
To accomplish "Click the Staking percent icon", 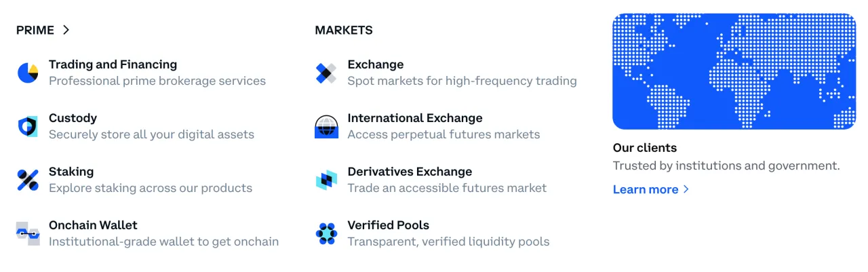I will (x=28, y=180).
